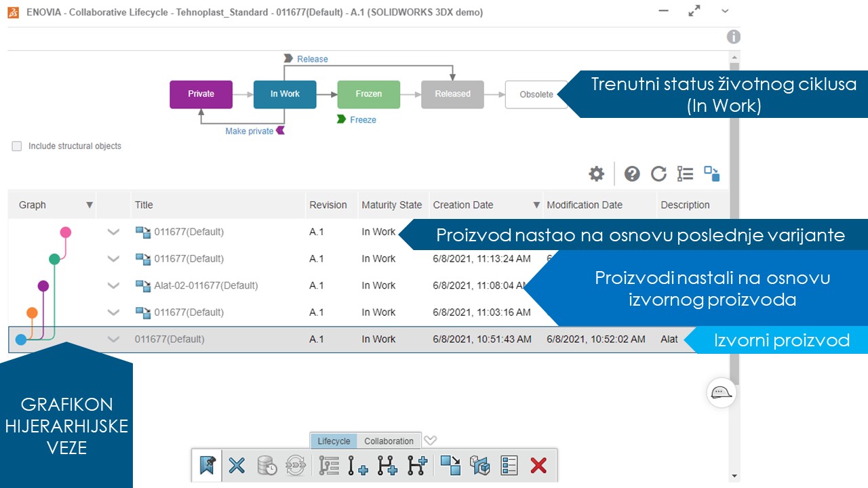Click the list properties icon in bottom toolbar
This screenshot has width=868, height=488.
[x=509, y=466]
